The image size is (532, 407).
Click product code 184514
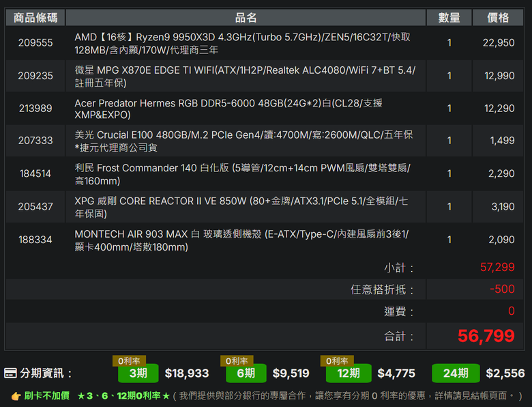35,173
